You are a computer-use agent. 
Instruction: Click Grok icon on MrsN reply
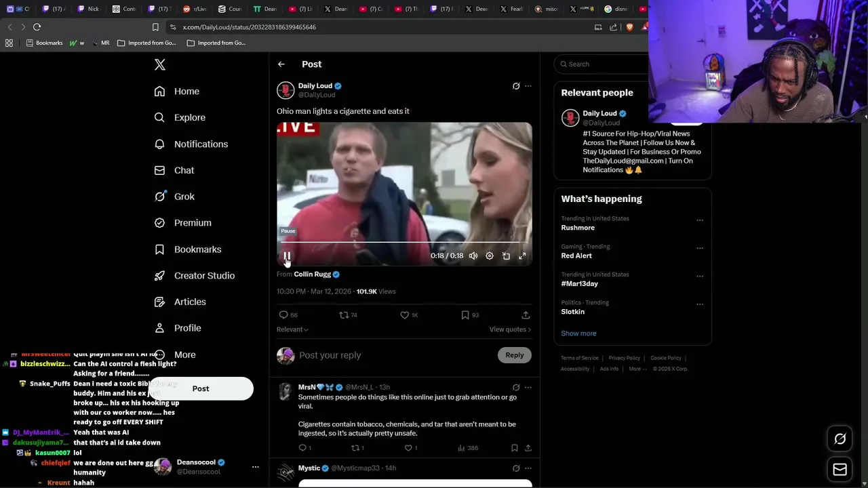click(516, 388)
